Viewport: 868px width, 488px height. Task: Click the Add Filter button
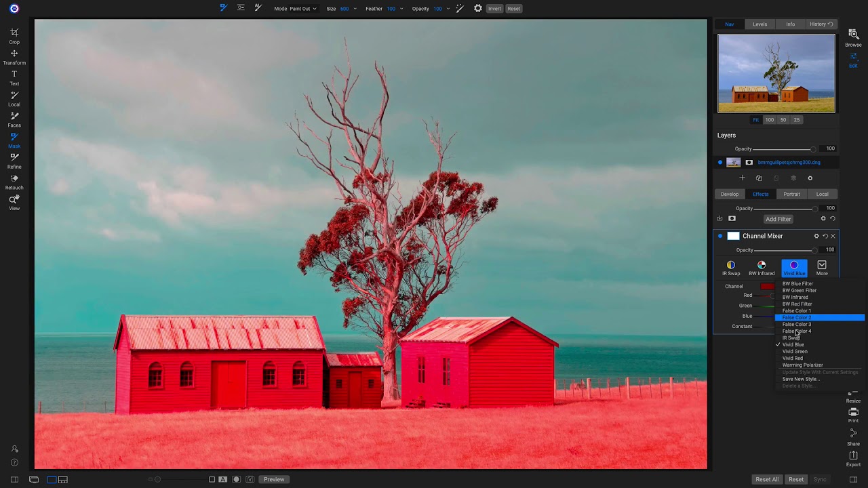[x=778, y=219]
